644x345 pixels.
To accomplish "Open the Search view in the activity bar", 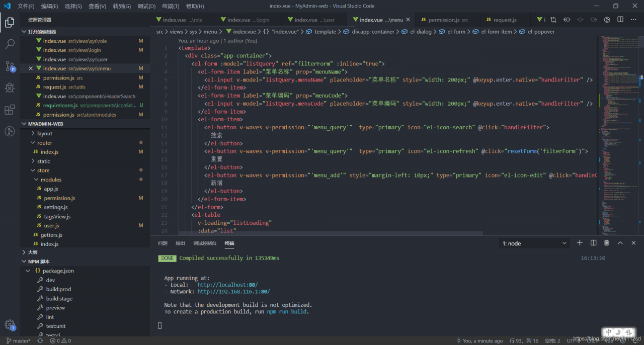I will click(x=10, y=44).
